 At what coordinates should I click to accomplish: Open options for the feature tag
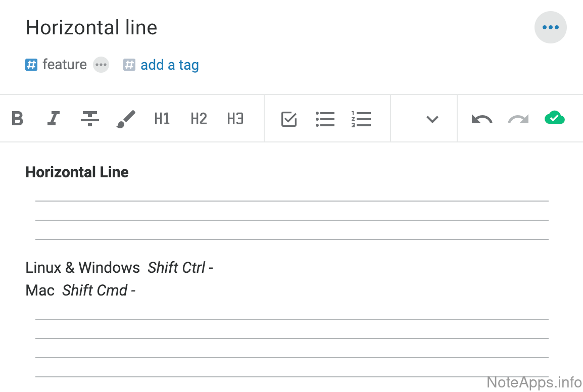click(101, 65)
